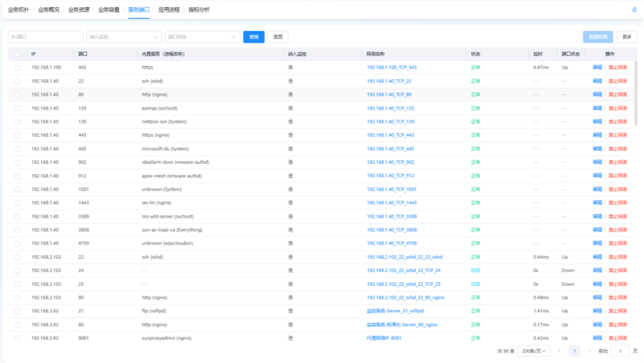This screenshot has width=644, height=363.
Task: Switch to the 业务拓扑 tab
Action: [19, 9]
